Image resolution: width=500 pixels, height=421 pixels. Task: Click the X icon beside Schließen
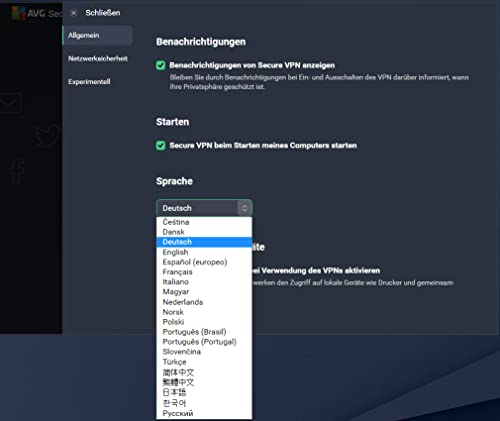pos(74,13)
